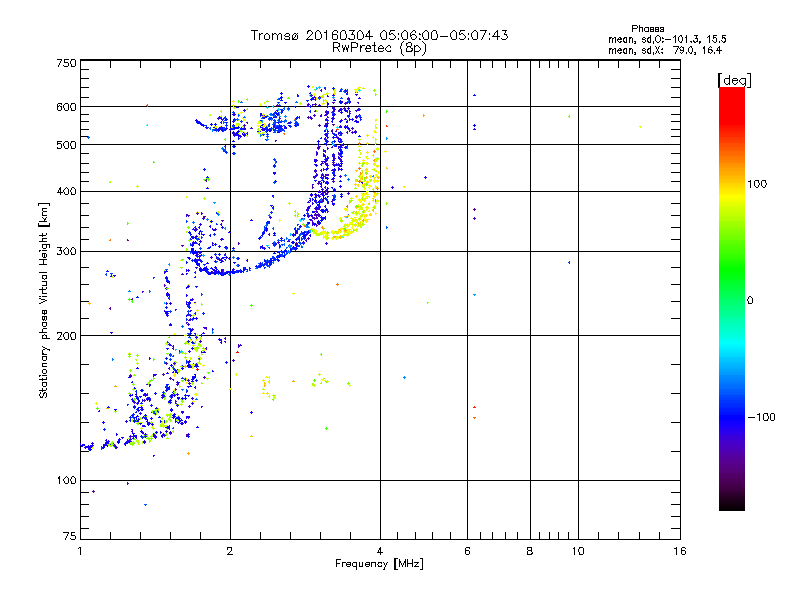800x600 pixels.
Task: Click the 'RwPretec (8p)' subtitle
Action: pos(379,48)
